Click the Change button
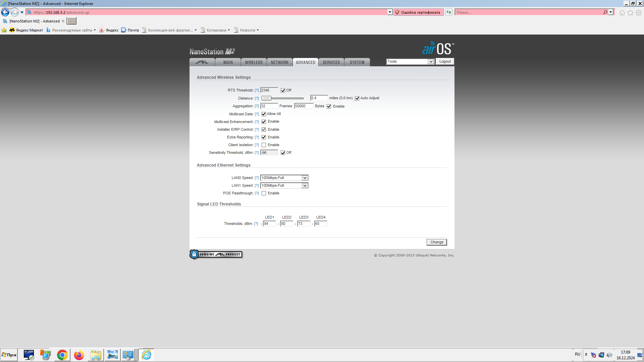 (x=436, y=242)
